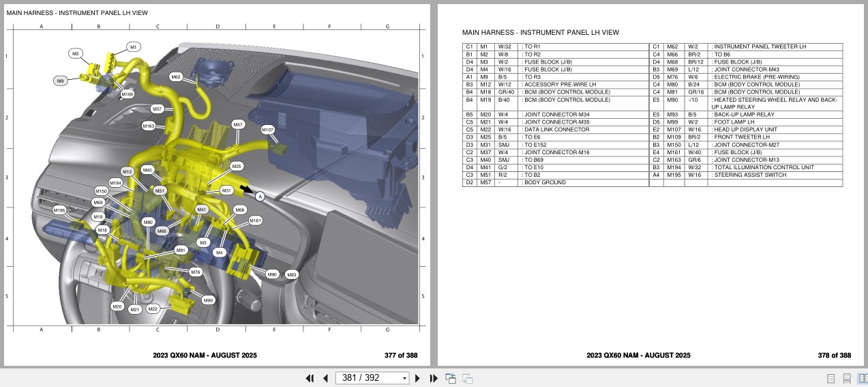Click the M62 callout in the diagram
Image resolution: width=868 pixels, height=387 pixels.
click(176, 77)
